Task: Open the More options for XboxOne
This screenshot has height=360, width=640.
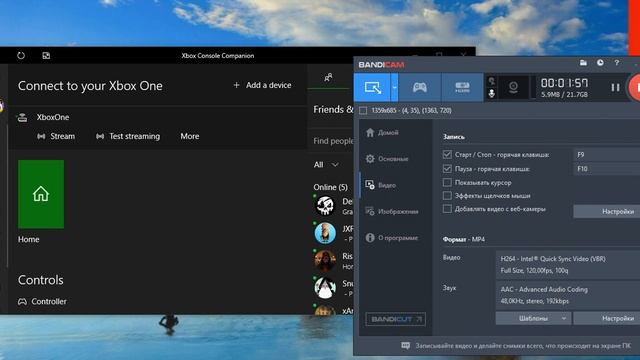Action: coord(190,136)
